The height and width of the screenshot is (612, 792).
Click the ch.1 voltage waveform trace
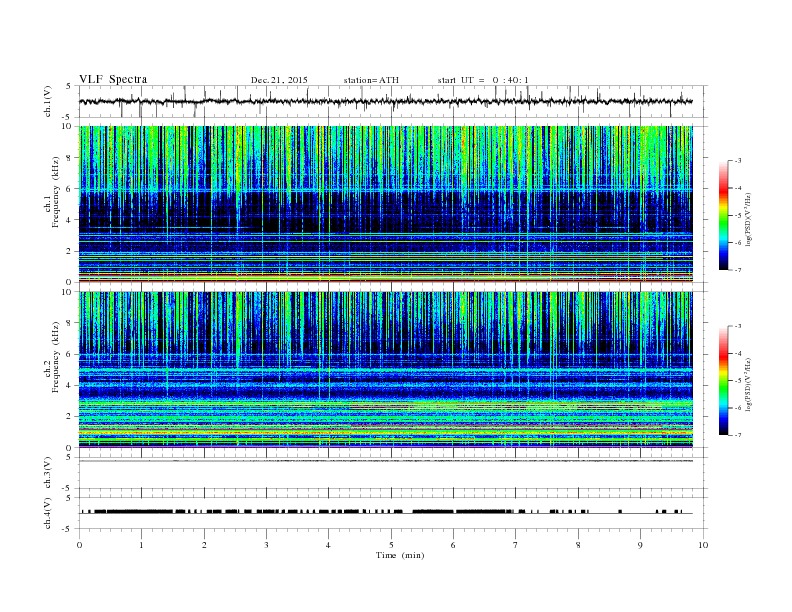click(x=386, y=101)
